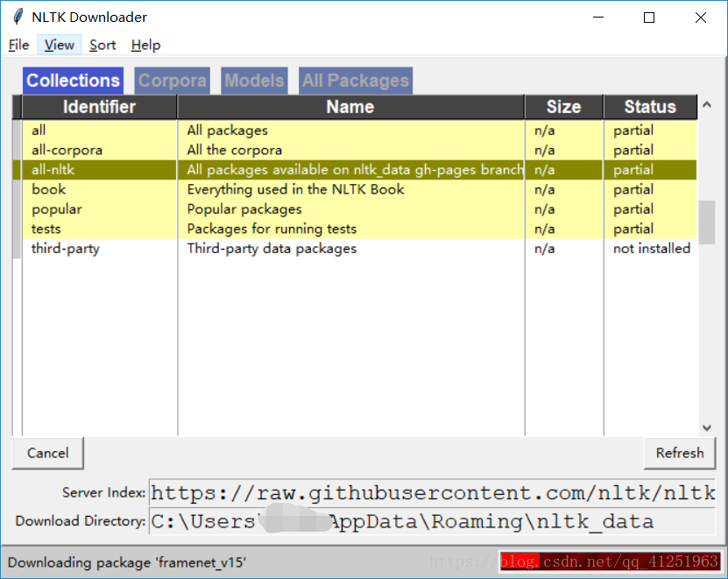728x579 pixels.
Task: Click 'Third-party data packages' cell
Action: click(351, 249)
